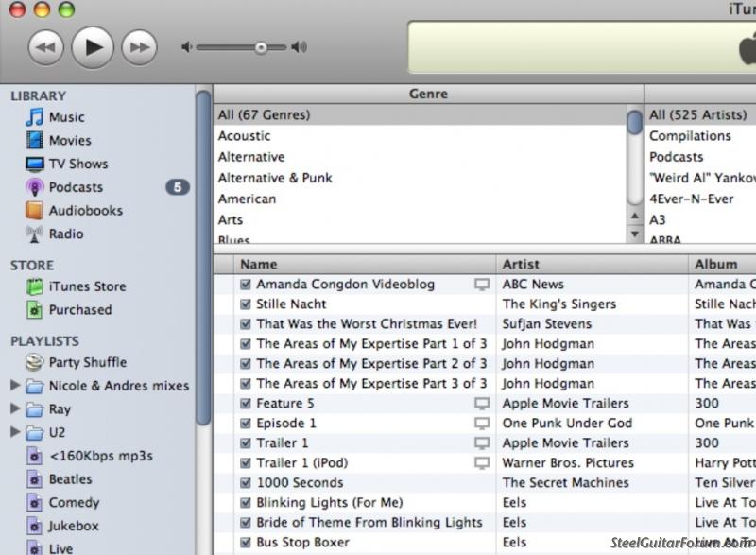Open the Podcasts library icon

(34, 187)
